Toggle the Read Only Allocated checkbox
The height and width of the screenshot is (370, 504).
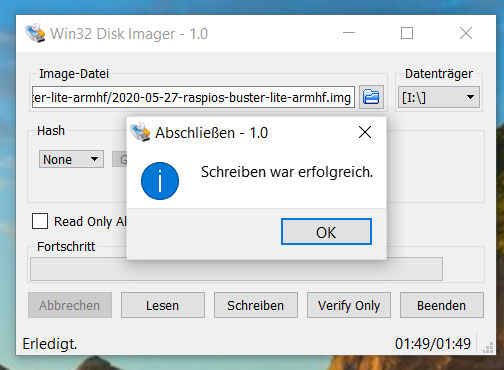40,221
